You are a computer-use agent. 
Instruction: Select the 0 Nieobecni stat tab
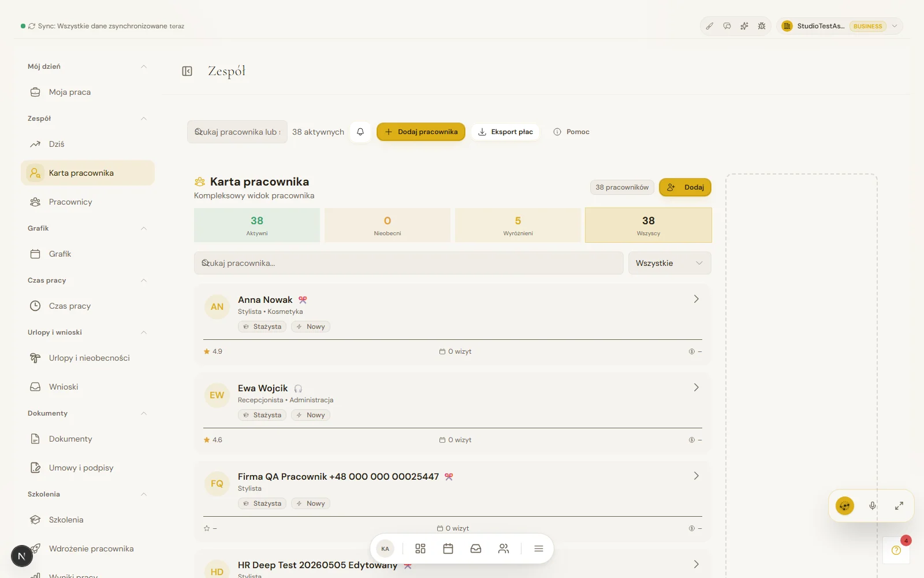[x=388, y=225]
